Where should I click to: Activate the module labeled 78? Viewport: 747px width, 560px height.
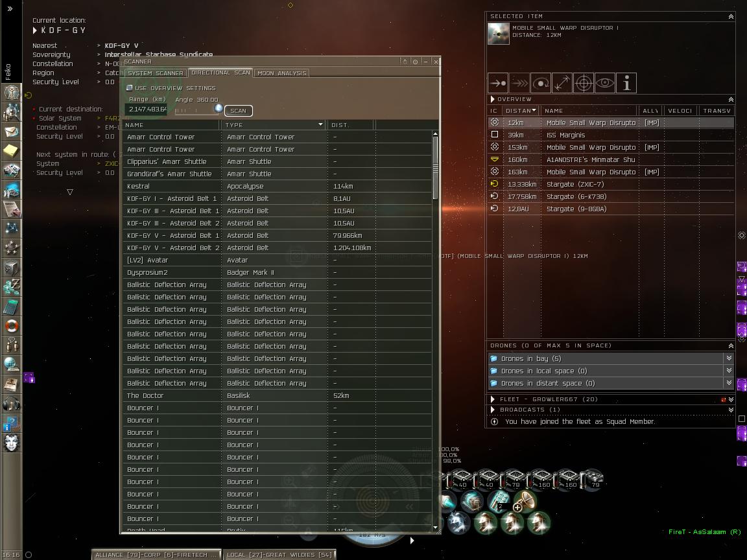click(515, 480)
